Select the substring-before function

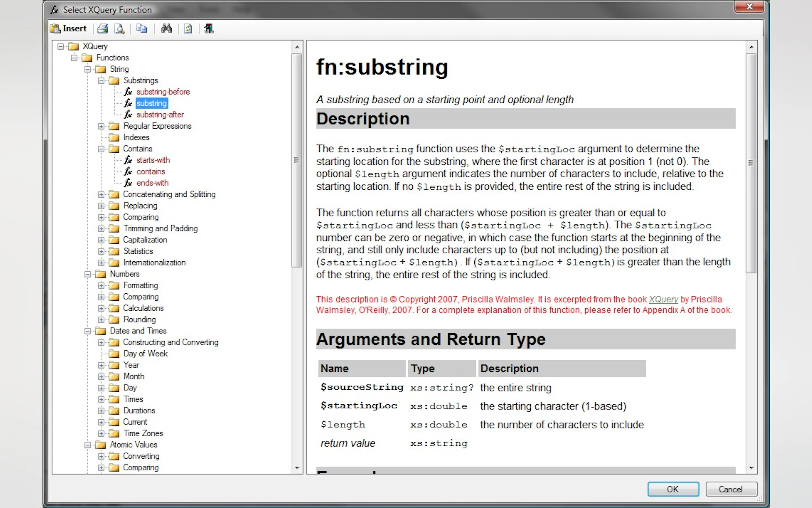pyautogui.click(x=163, y=92)
